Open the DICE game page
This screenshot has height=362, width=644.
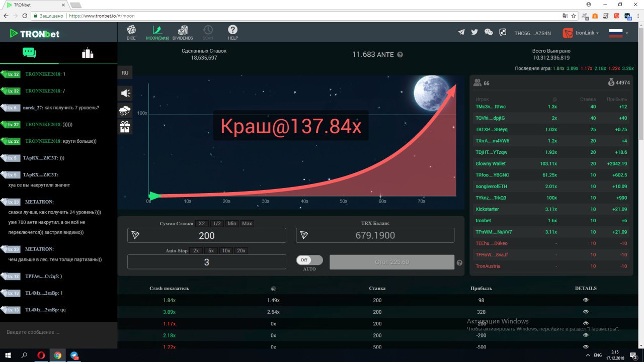(131, 33)
